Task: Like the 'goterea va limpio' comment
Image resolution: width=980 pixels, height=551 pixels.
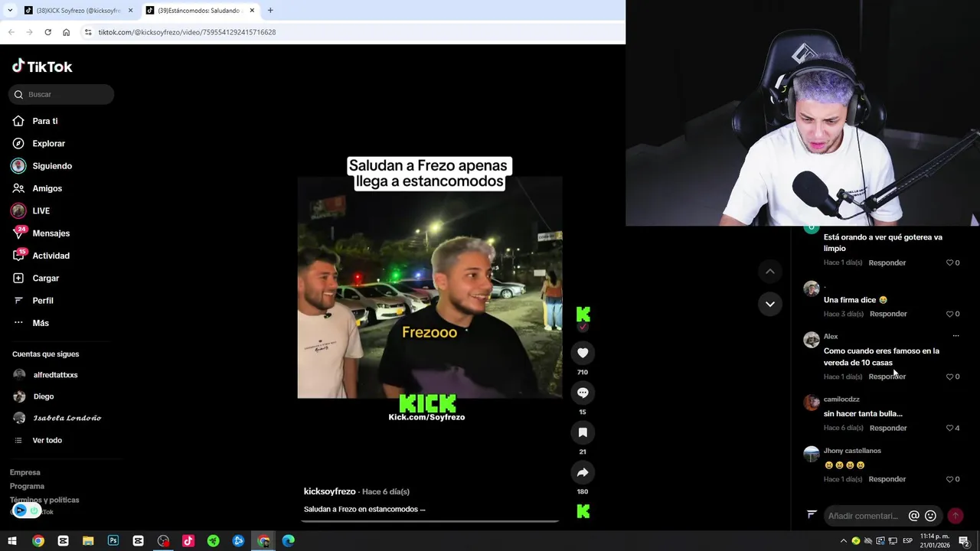Action: (950, 262)
